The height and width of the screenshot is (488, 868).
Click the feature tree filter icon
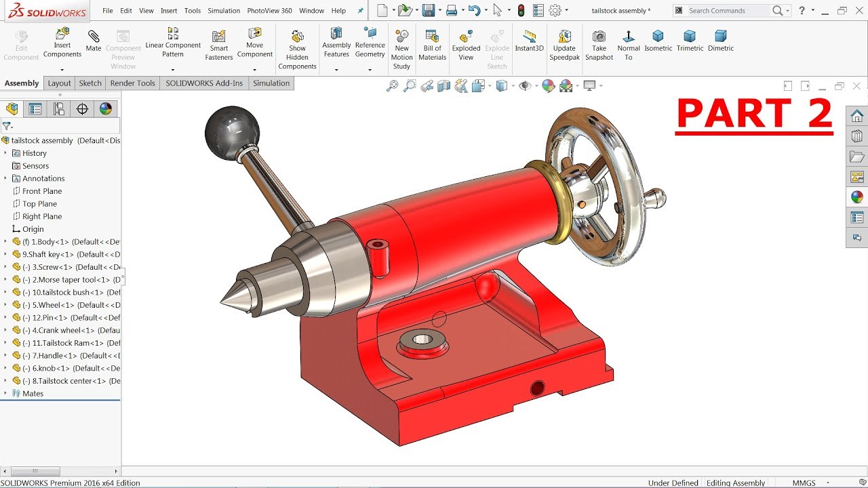click(x=6, y=126)
